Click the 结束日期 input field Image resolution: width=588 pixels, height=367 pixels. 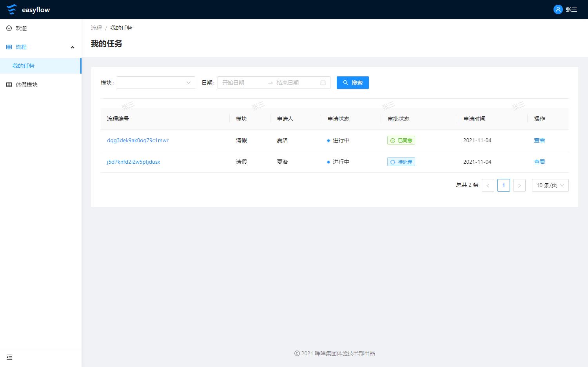[x=296, y=83]
